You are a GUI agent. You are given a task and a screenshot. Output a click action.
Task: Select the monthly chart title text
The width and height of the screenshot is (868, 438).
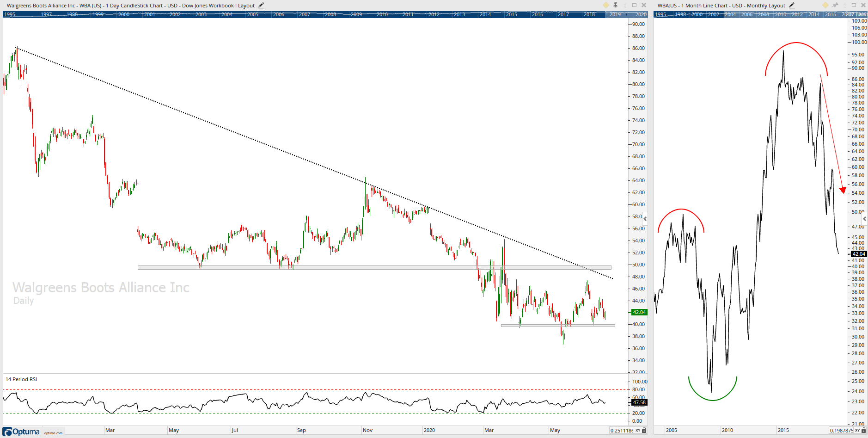[x=721, y=6]
